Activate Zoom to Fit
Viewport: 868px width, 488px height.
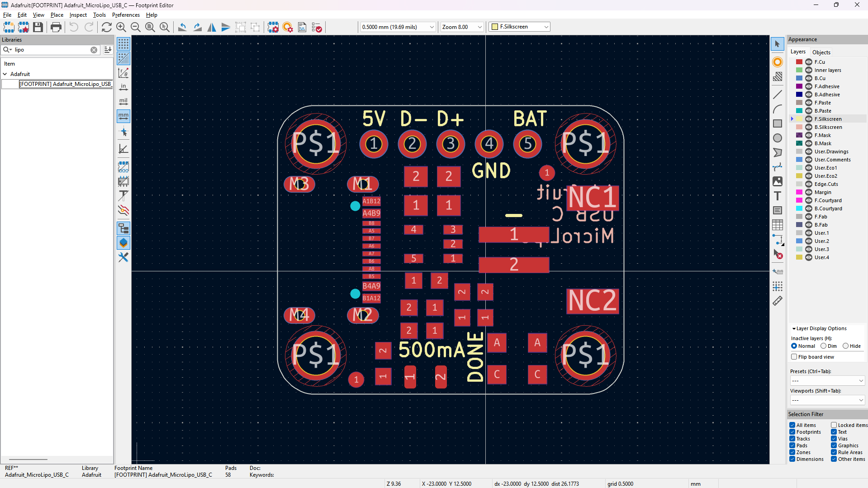[x=150, y=27]
